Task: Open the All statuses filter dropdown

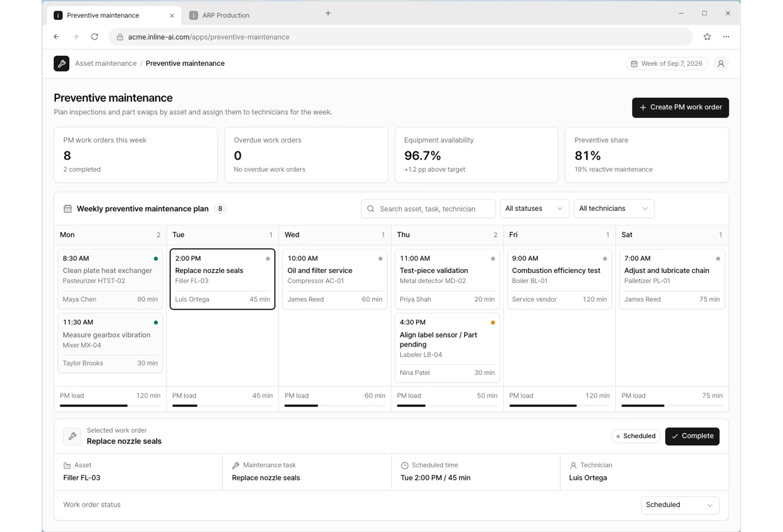Action: 535,209
